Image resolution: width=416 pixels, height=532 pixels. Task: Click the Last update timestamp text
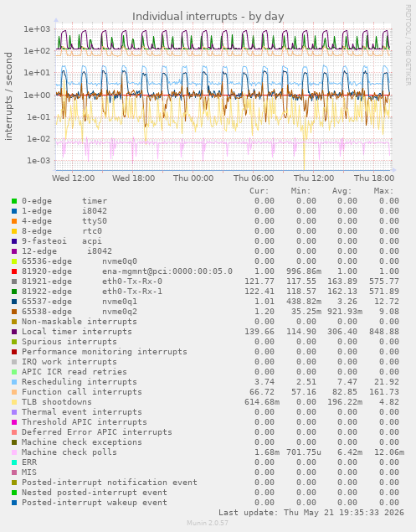311,513
